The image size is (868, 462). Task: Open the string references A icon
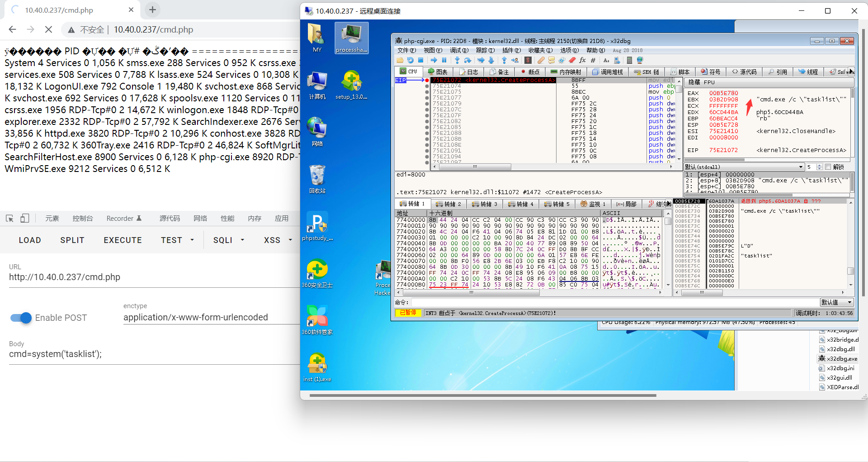click(x=606, y=60)
